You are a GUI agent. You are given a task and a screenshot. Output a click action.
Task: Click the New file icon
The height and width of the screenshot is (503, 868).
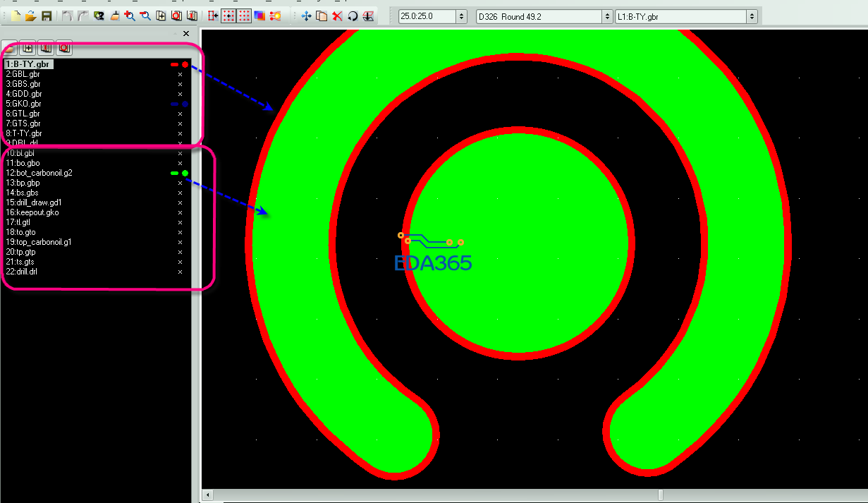pyautogui.click(x=16, y=16)
